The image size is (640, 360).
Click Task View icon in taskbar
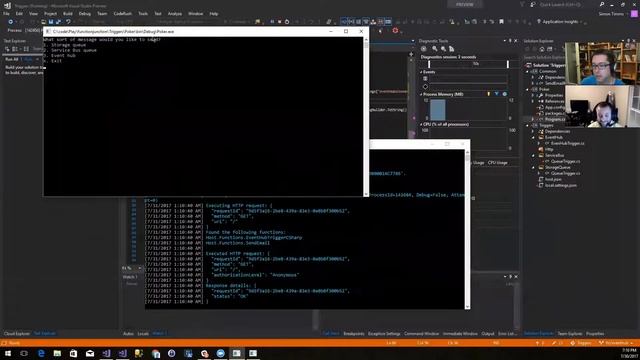click(x=24, y=353)
